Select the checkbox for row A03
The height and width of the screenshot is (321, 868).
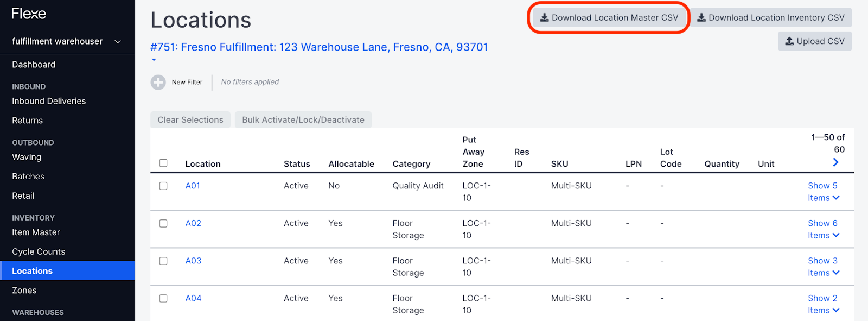point(163,261)
